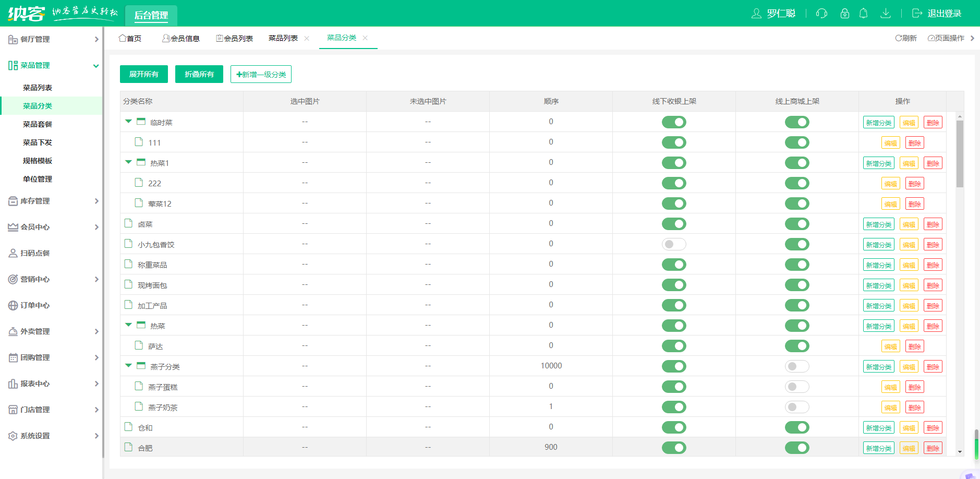
Task: Click the 订单中心 globe icon in sidebar
Action: (x=13, y=305)
